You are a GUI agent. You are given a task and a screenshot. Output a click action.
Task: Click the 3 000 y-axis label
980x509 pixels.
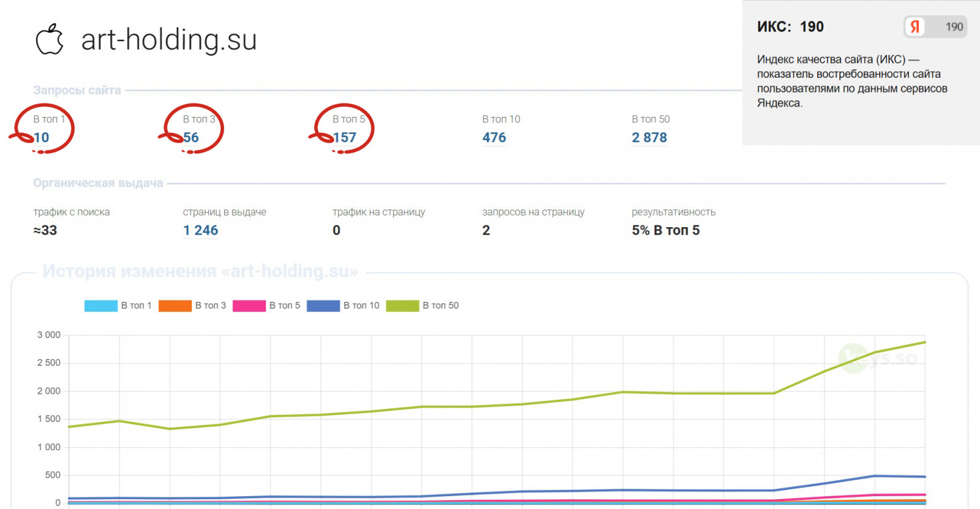pos(49,335)
